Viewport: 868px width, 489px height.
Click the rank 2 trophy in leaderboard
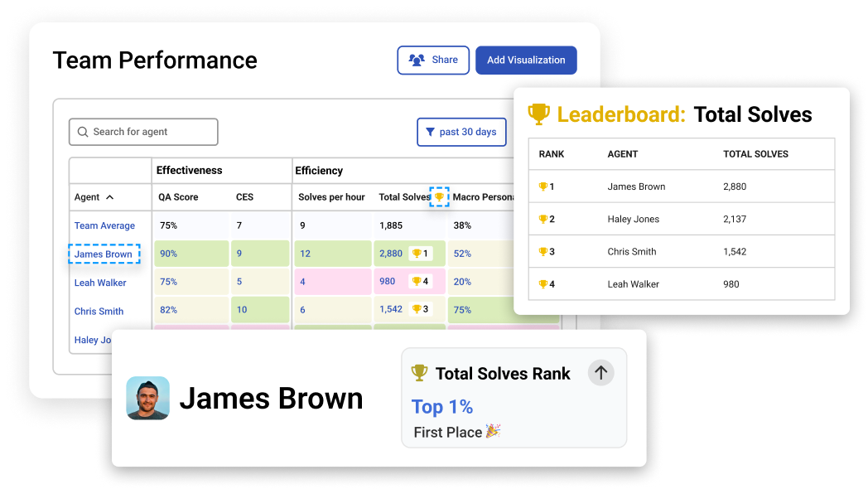pos(543,220)
